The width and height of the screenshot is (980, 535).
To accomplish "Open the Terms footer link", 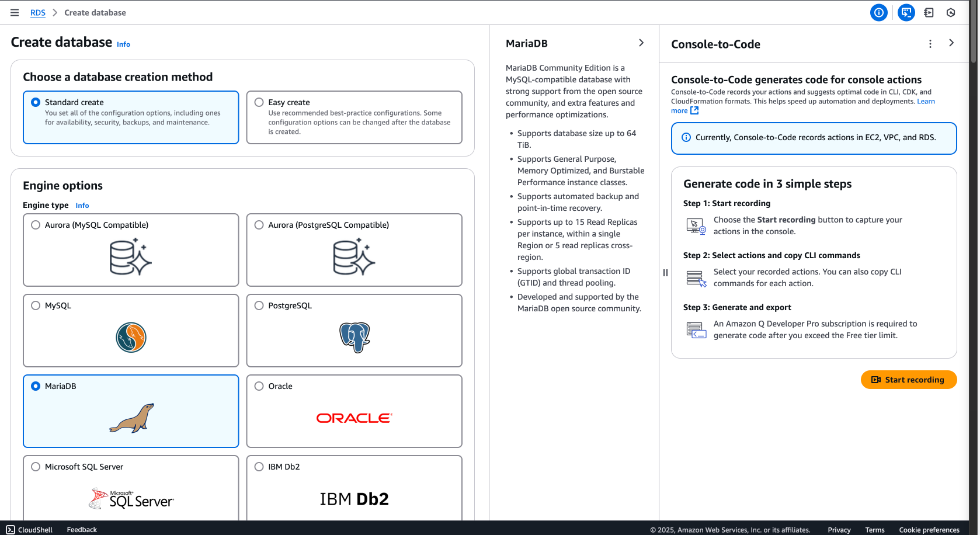I will point(875,530).
